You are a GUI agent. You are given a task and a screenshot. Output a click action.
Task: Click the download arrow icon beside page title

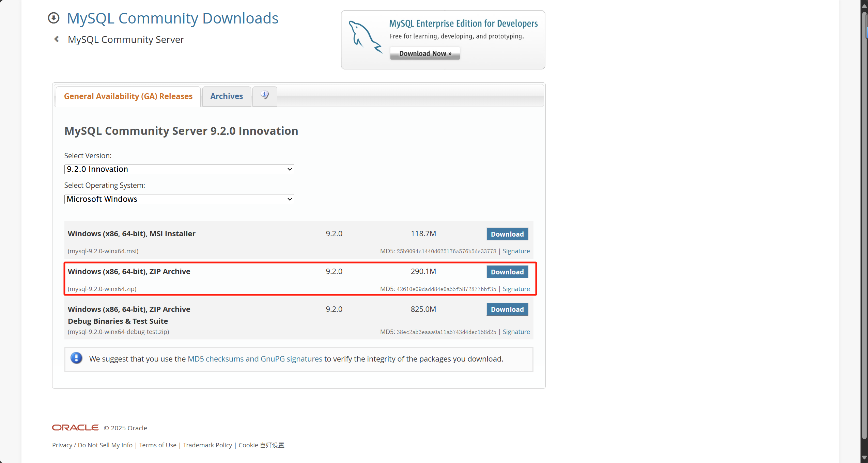53,18
